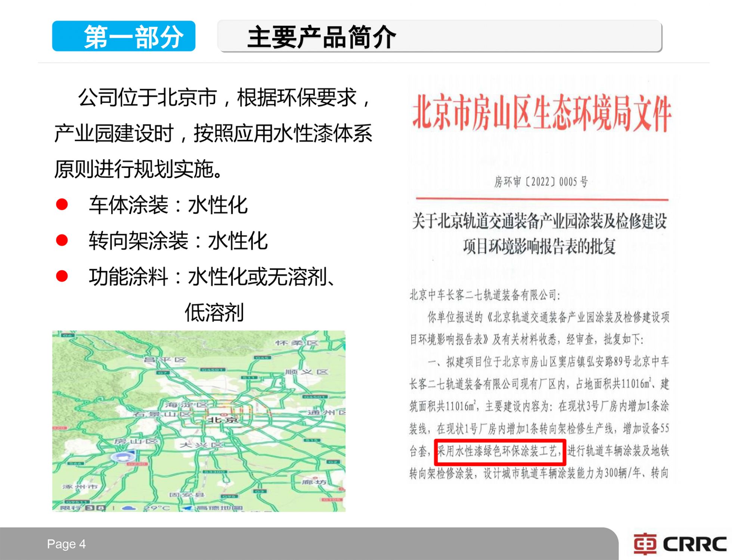Click the addressee 北京中车长客二七轨道装备有限公司
Image resolution: width=747 pixels, height=560 pixels.
coord(485,295)
